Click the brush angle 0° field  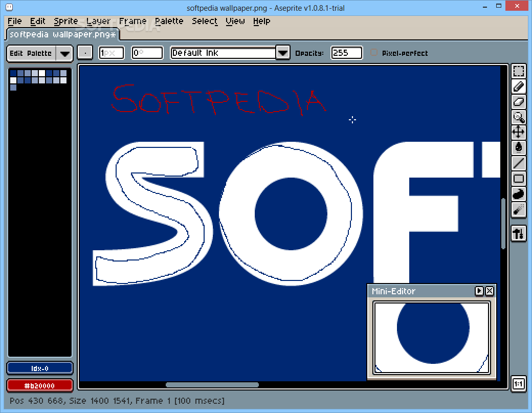[x=147, y=53]
